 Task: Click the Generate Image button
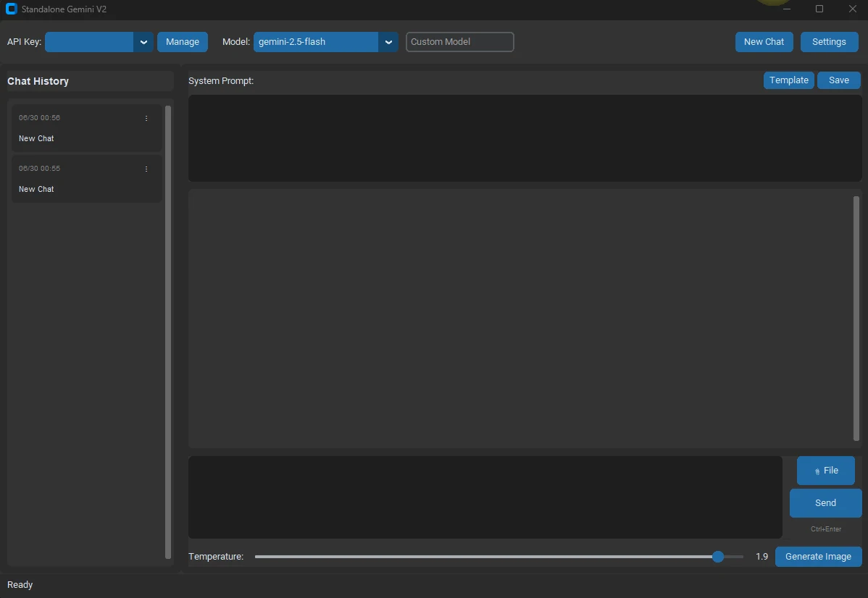click(818, 557)
